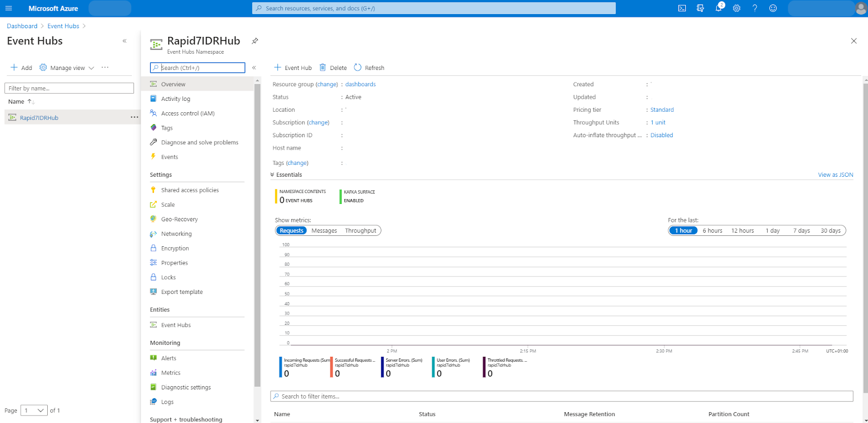Click the Encryption lock icon

[x=154, y=248]
